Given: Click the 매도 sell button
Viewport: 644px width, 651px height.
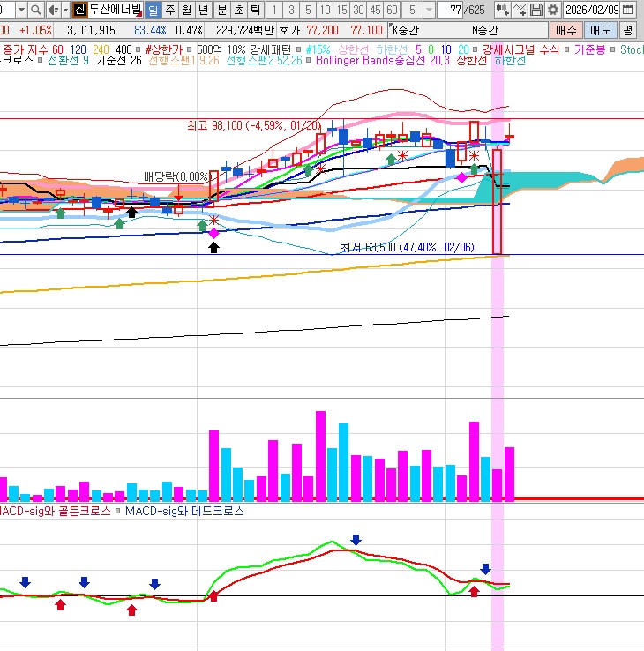Looking at the screenshot, I should tap(600, 30).
